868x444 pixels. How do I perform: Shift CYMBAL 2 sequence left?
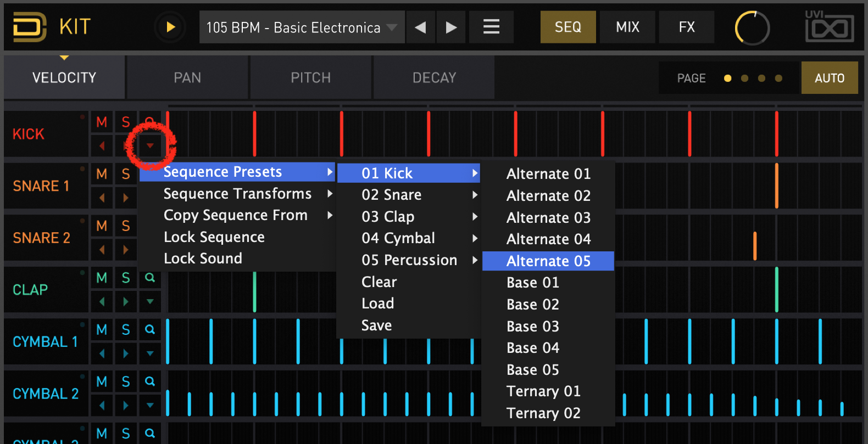point(102,405)
